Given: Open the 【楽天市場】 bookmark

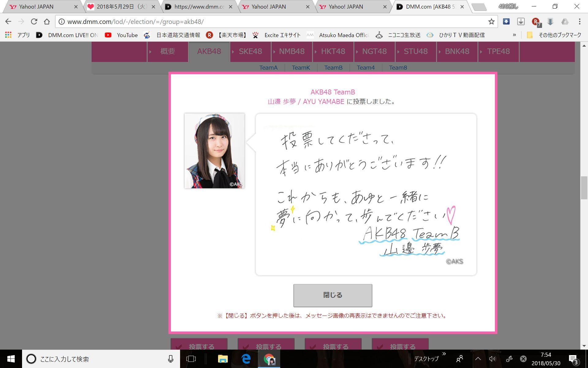Looking at the screenshot, I should 227,35.
